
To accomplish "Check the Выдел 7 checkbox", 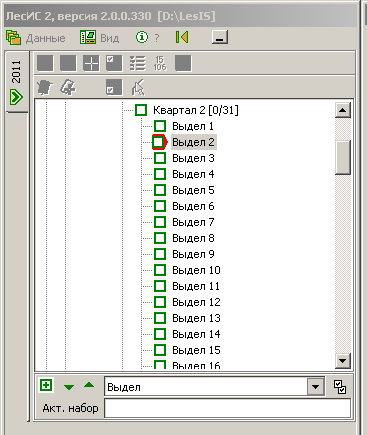I will [x=160, y=222].
